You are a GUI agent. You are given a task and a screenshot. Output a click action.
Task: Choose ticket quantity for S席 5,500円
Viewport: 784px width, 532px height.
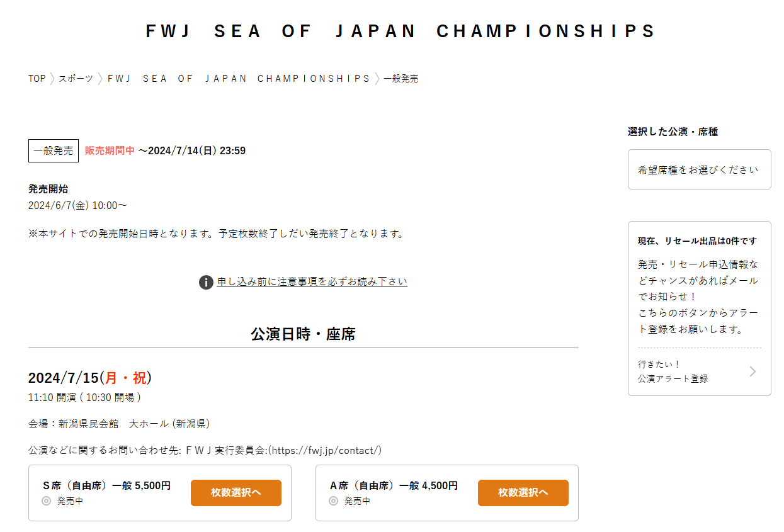[x=236, y=493]
